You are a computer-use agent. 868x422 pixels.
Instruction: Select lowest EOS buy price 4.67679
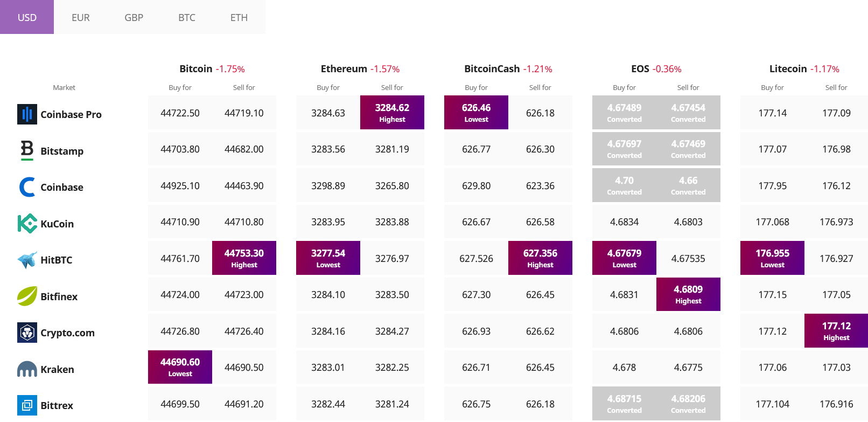(624, 258)
